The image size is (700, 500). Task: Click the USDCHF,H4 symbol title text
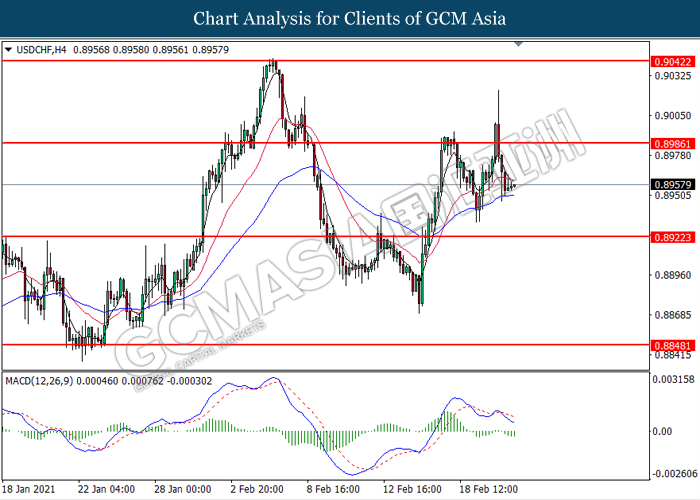(41, 50)
